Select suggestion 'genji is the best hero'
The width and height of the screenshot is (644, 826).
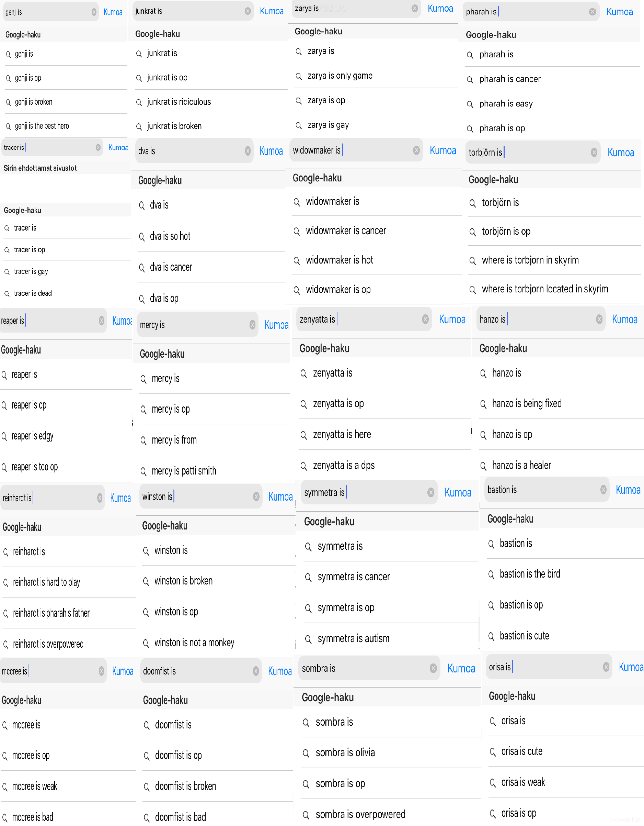42,126
